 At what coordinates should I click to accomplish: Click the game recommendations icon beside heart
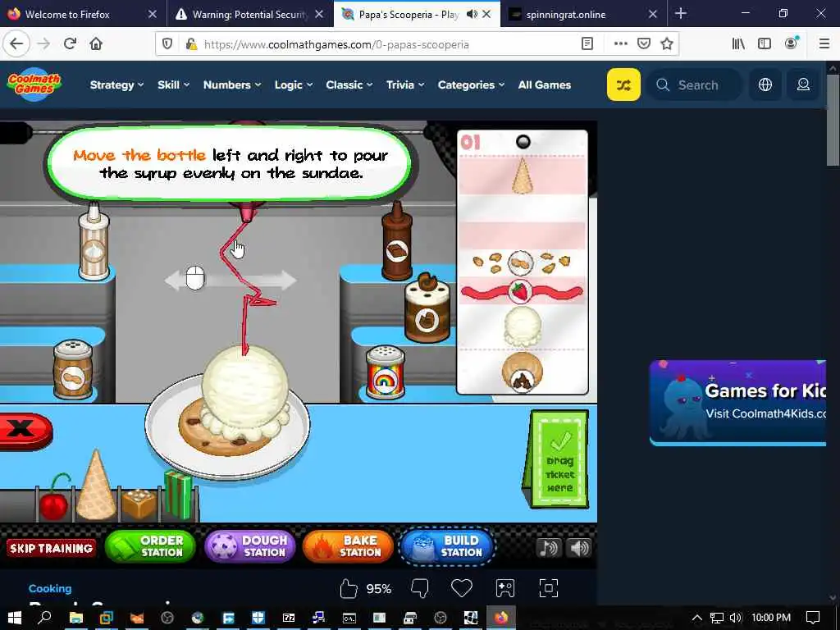click(505, 588)
